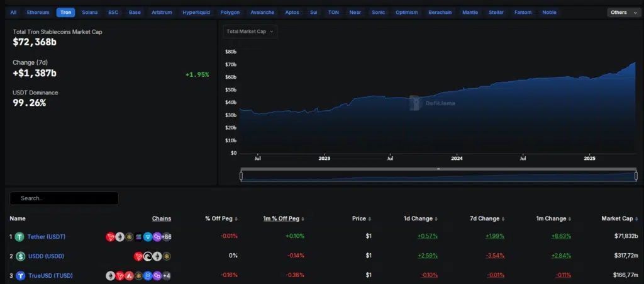Switch to the All chains tab
Screen dimensions: 644x284
click(14, 13)
